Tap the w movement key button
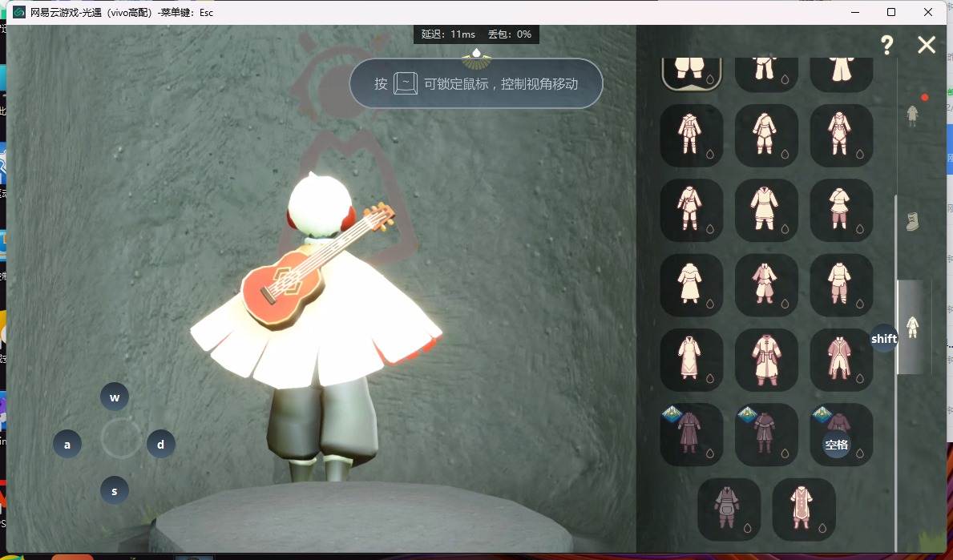 coord(115,397)
